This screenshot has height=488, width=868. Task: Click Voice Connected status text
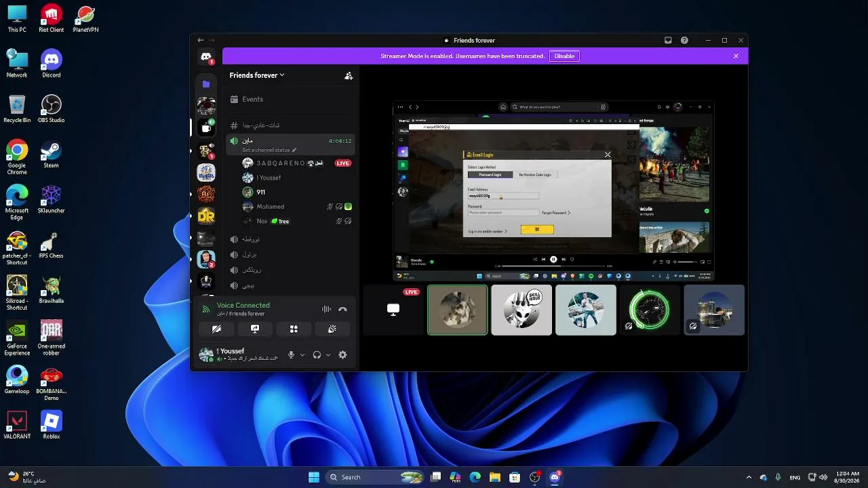click(243, 306)
